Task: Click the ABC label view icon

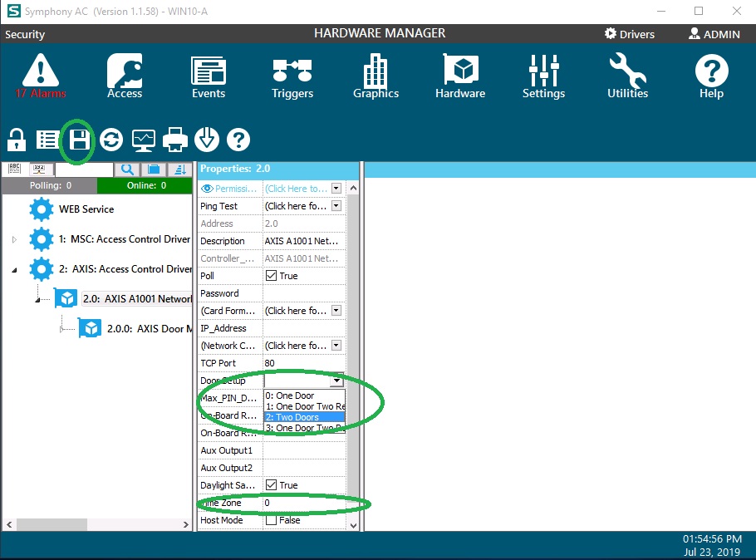Action: click(x=15, y=169)
